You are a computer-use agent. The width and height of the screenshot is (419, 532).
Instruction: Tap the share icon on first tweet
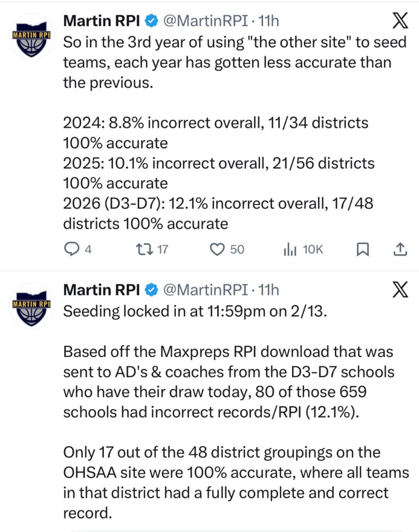pos(399,250)
